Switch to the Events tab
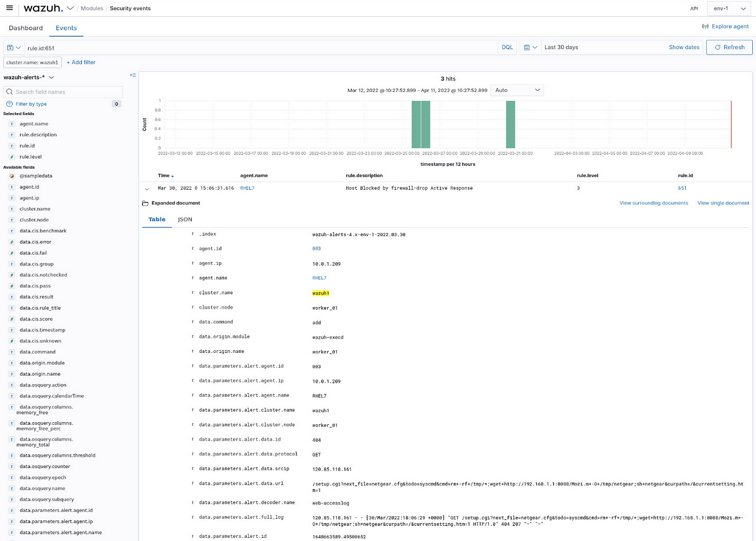 [66, 28]
